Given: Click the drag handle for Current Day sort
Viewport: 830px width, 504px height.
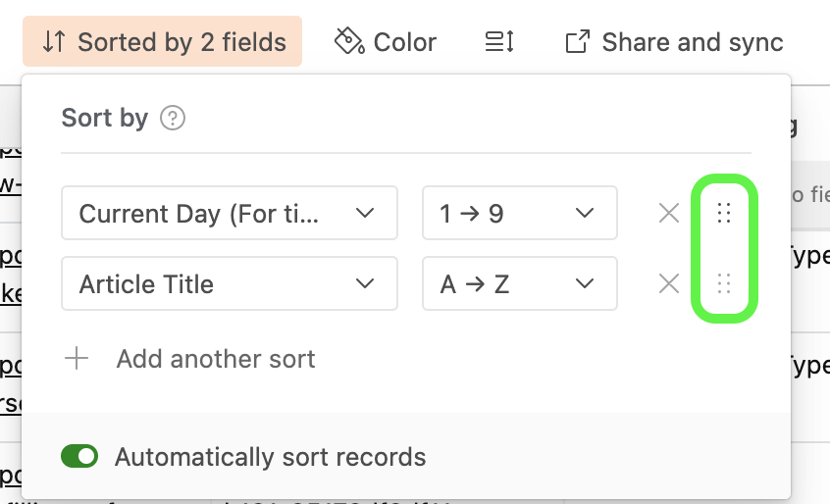Looking at the screenshot, I should (x=724, y=213).
